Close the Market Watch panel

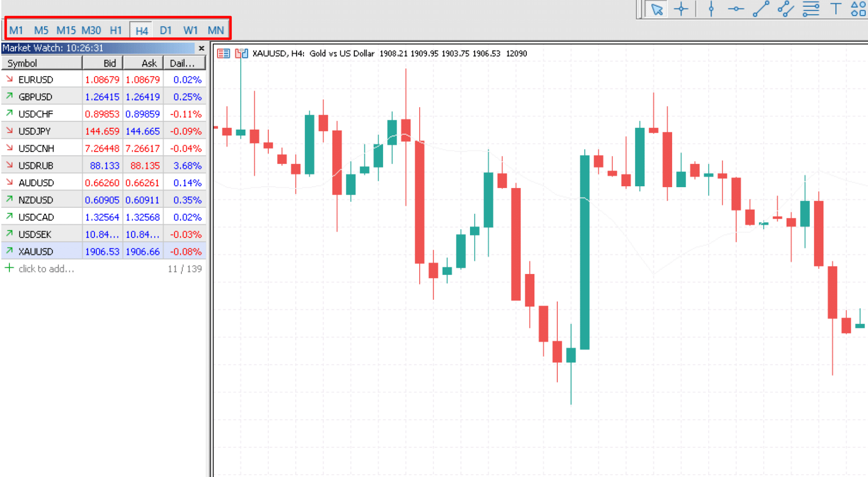pos(201,48)
